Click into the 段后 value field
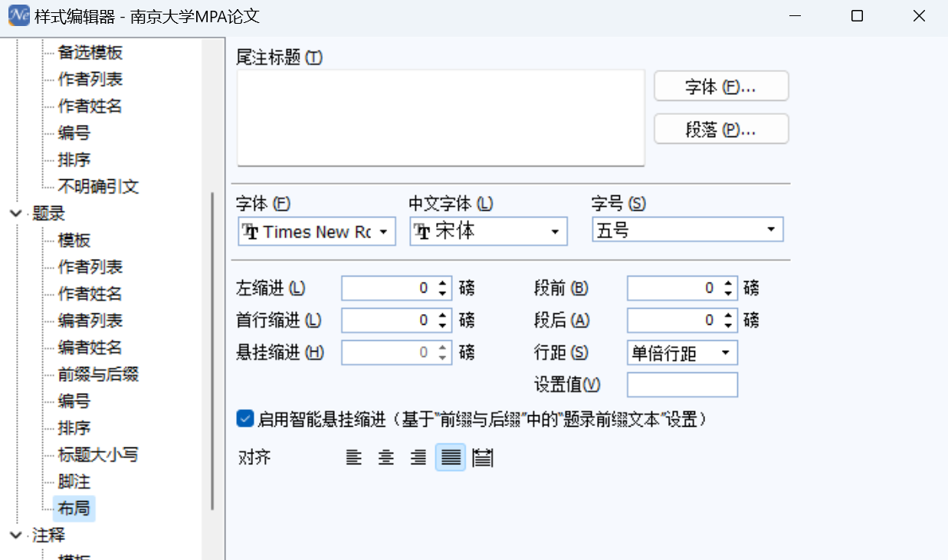948x560 pixels. 673,320
